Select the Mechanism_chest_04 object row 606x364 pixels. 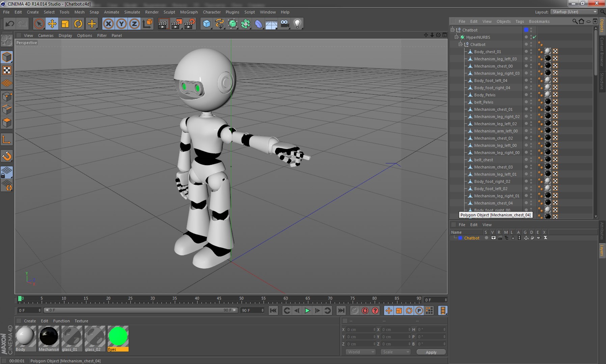pos(493,203)
